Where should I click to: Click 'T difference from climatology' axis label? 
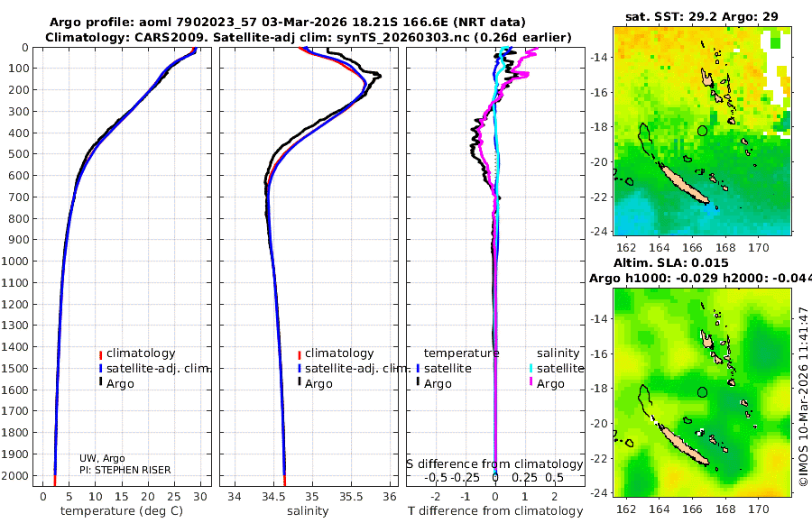coord(495,511)
